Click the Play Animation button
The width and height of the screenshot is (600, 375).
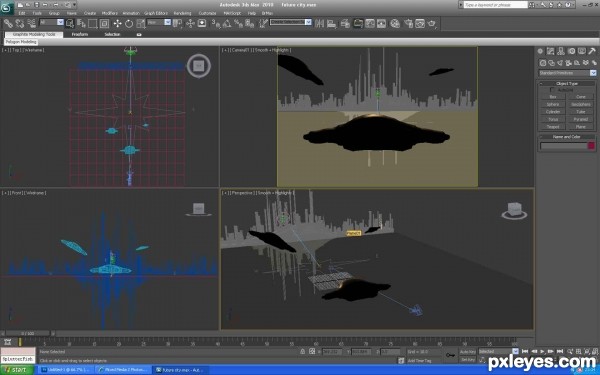click(542, 351)
